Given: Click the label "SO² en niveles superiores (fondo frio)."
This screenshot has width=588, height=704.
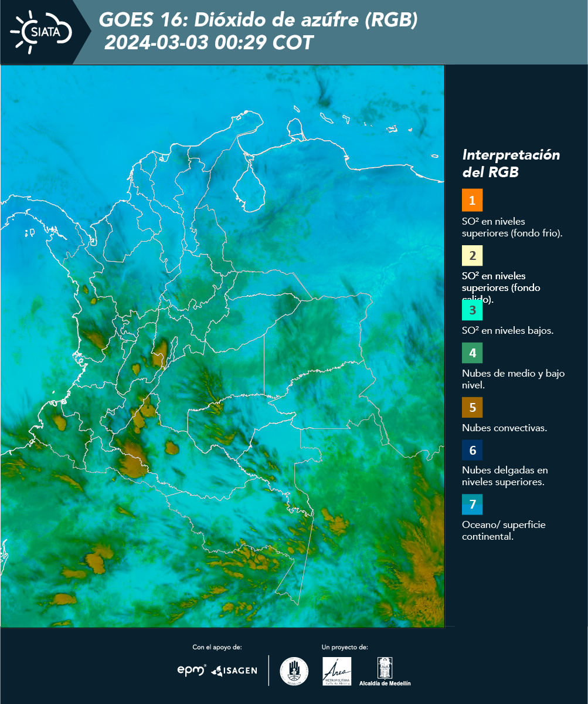Looking at the screenshot, I should tap(512, 227).
